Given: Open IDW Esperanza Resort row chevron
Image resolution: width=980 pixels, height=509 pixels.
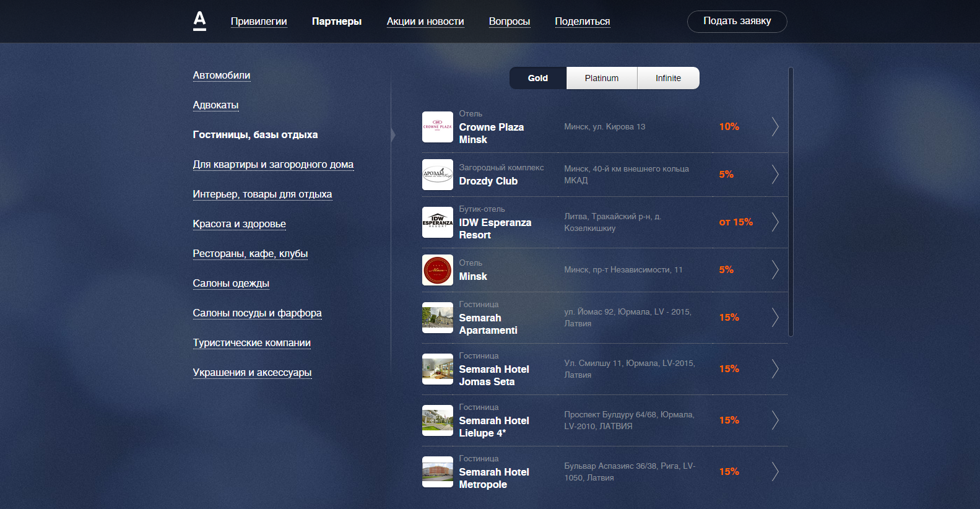Looking at the screenshot, I should pyautogui.click(x=774, y=222).
